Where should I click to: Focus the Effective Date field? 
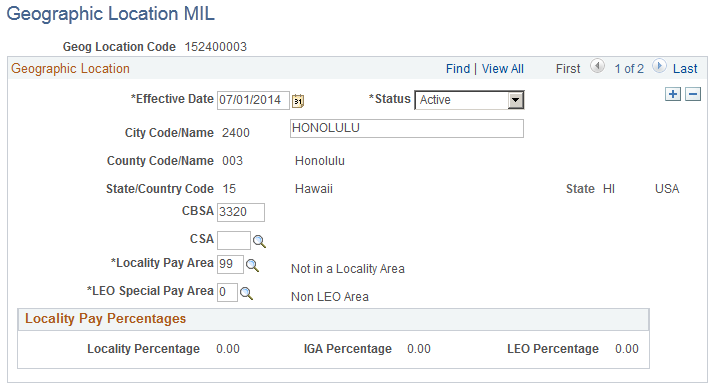point(253,100)
